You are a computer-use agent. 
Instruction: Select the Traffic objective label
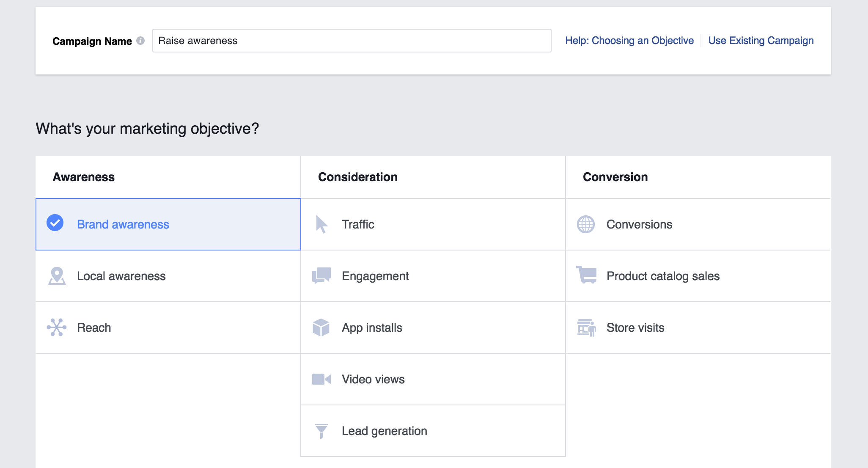click(x=358, y=224)
